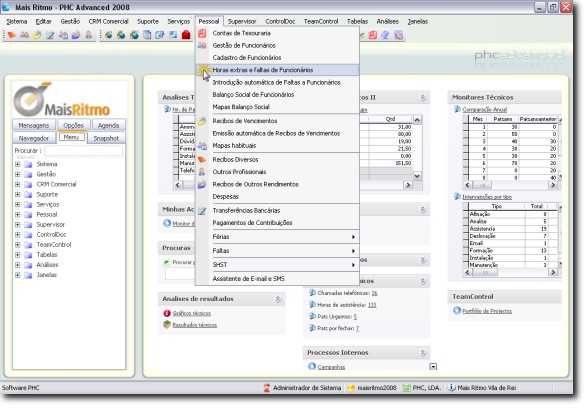Click the red Gráficos técnicos icon
This screenshot has height=410, width=584.
pos(167,313)
